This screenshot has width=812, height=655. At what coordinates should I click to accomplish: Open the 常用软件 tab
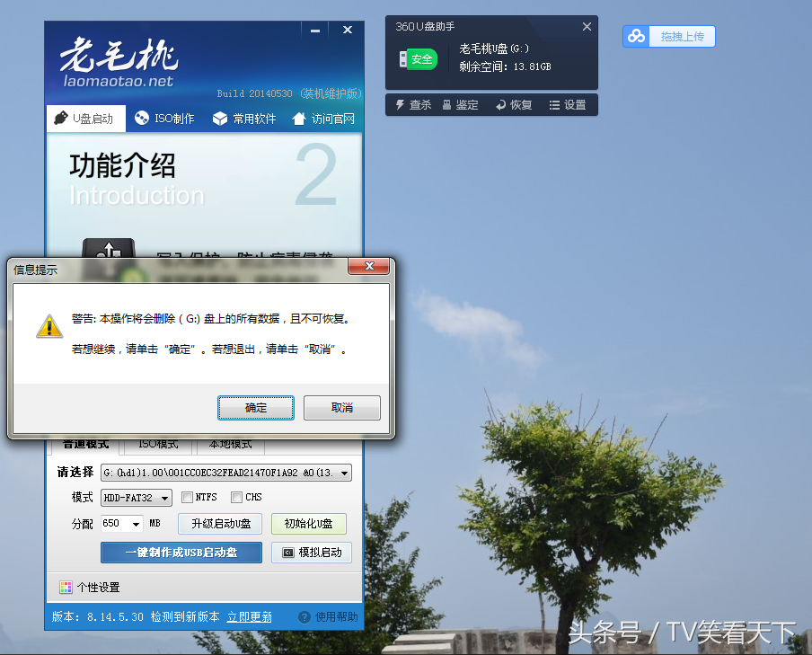pos(244,119)
